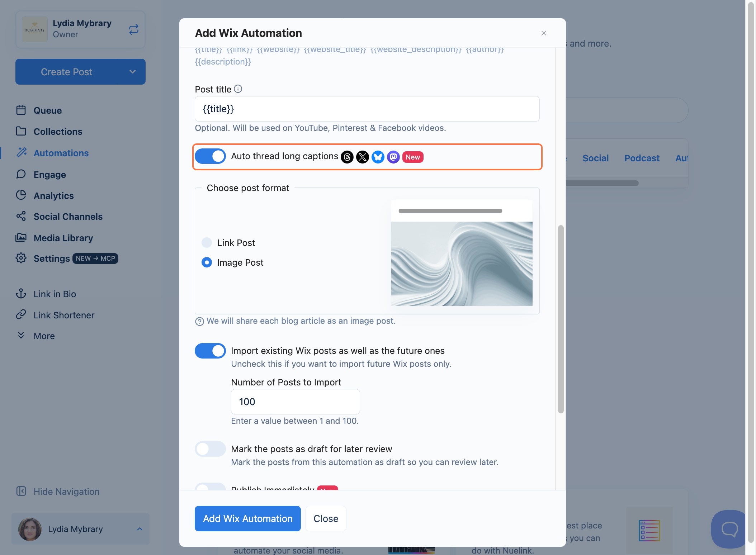Open Link Shortener
The image size is (756, 555).
coord(64,315)
